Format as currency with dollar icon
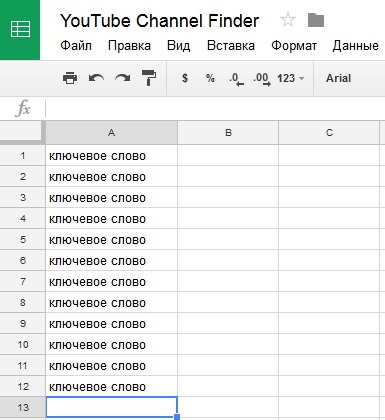 [x=185, y=78]
